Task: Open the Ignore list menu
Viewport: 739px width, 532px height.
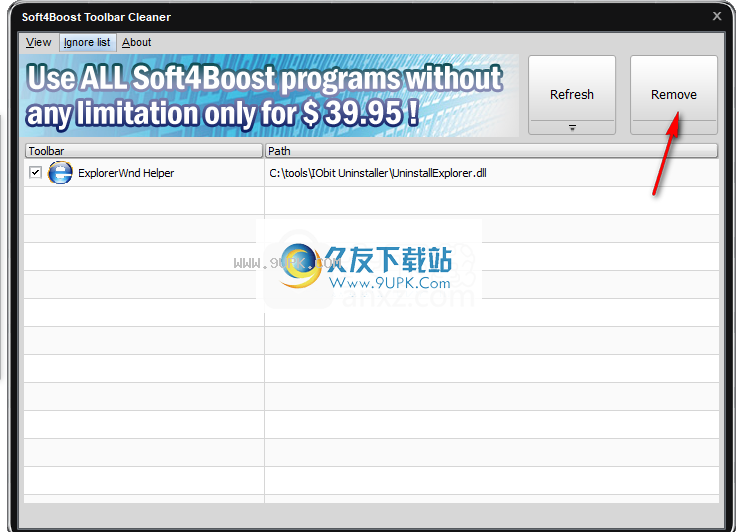Action: click(x=87, y=42)
